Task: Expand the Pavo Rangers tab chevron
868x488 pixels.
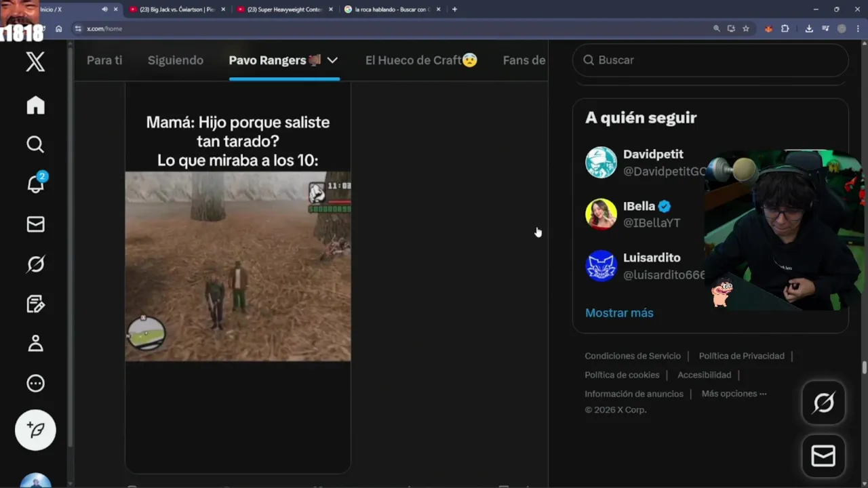Action: 332,60
